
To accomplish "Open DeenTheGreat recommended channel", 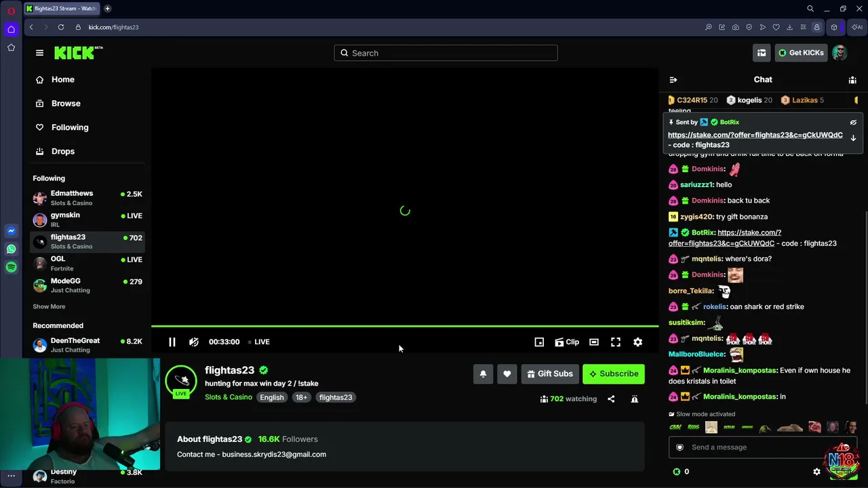I will point(87,345).
